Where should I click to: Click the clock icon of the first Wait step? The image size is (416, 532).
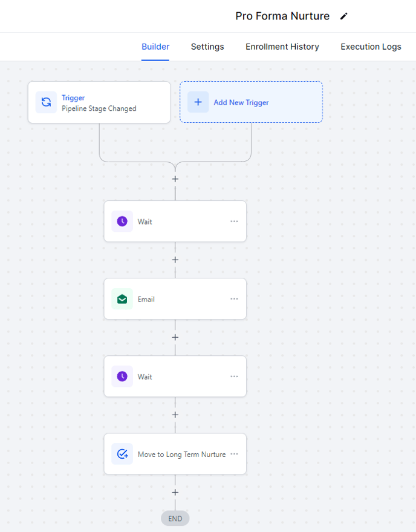click(x=122, y=222)
